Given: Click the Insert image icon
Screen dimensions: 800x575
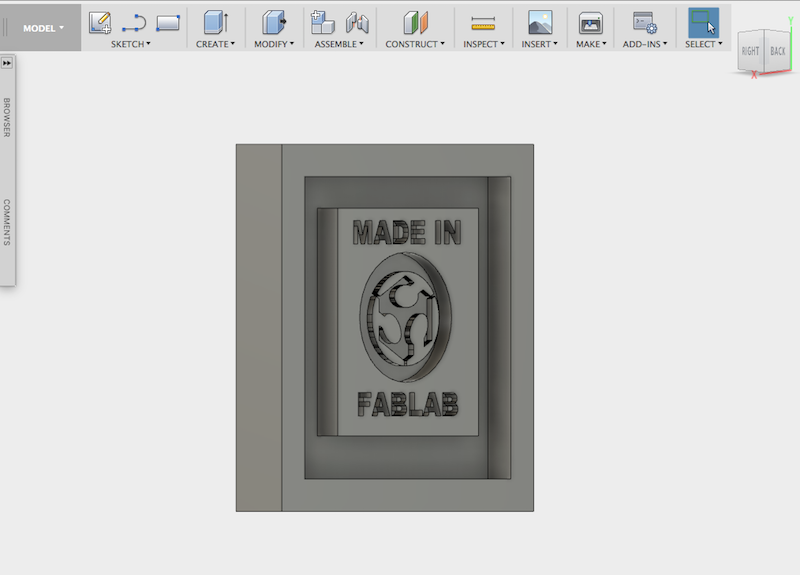Looking at the screenshot, I should tap(540, 22).
